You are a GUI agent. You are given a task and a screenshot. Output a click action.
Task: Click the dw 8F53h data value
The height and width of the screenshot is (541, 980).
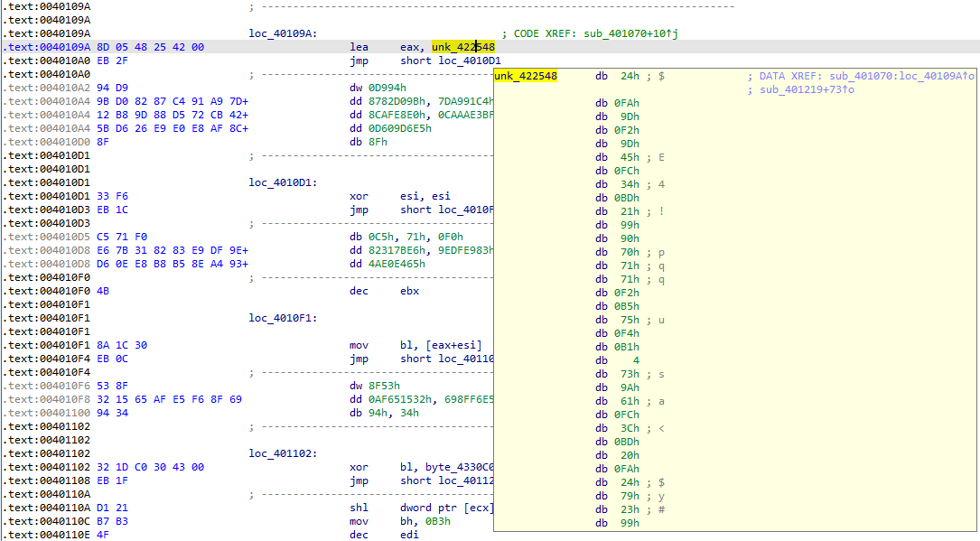pyautogui.click(x=385, y=386)
